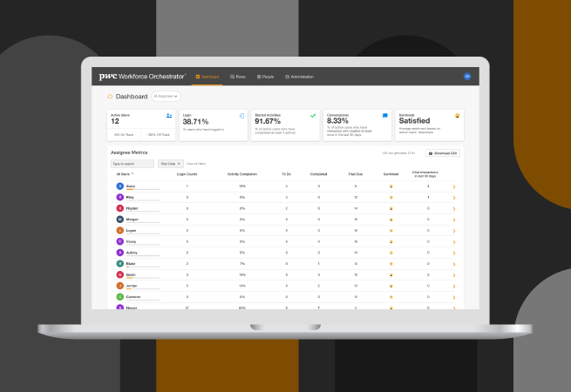Focus the Type to search field
Viewport: 571px width, 392px height.
point(132,163)
